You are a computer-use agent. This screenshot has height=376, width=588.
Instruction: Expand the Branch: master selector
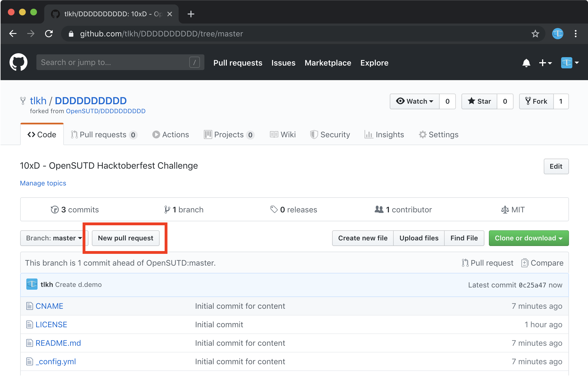pyautogui.click(x=54, y=238)
